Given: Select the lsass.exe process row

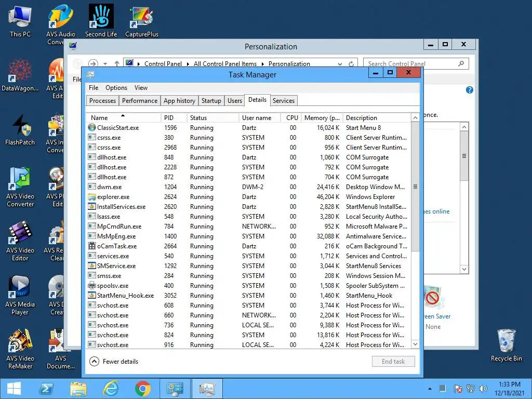Looking at the screenshot, I should (248, 217).
